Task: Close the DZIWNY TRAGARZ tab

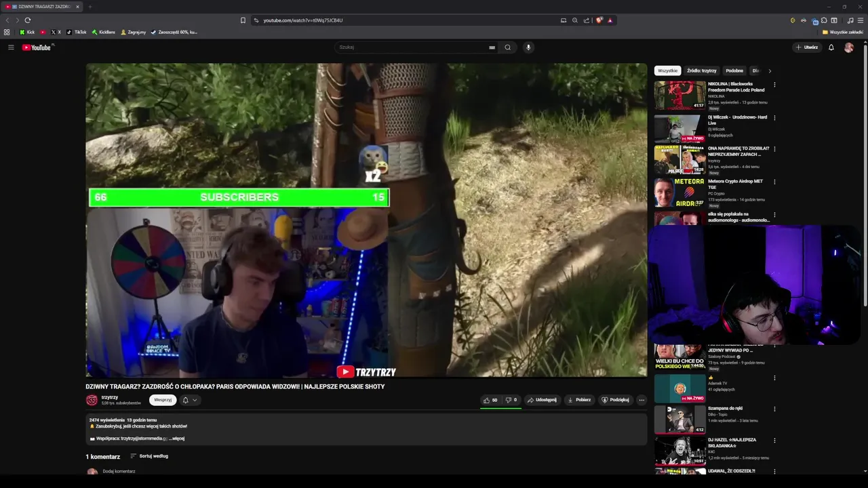Action: 77,7
